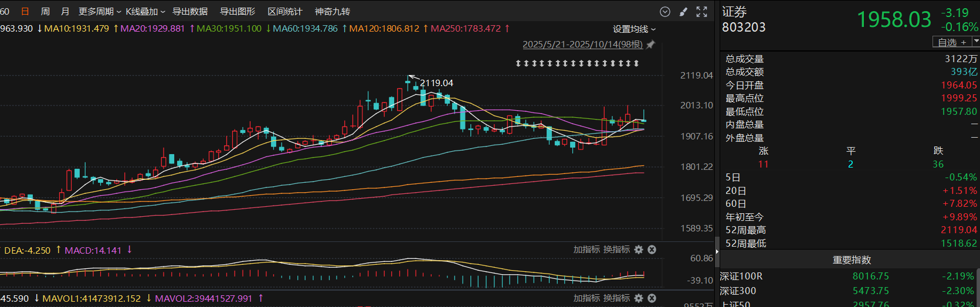Click the 证券 803203 title
This screenshot has height=307, width=980.
click(x=744, y=19)
